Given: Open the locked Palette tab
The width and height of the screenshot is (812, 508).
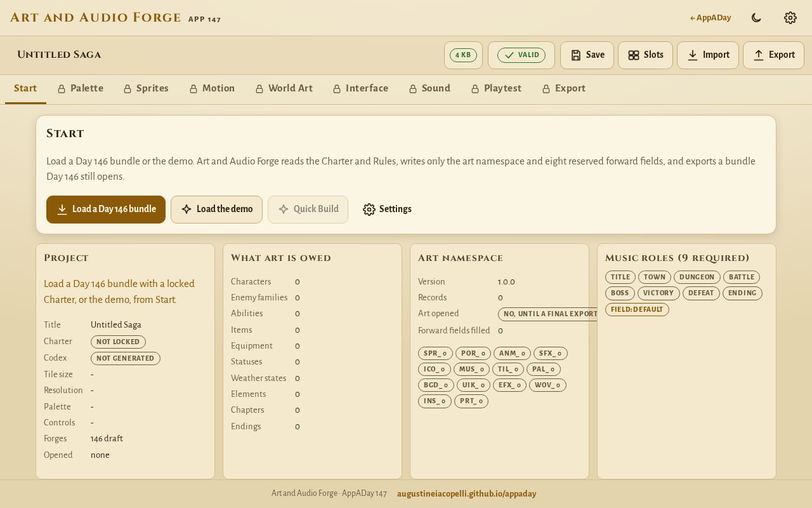Looking at the screenshot, I should (x=81, y=89).
